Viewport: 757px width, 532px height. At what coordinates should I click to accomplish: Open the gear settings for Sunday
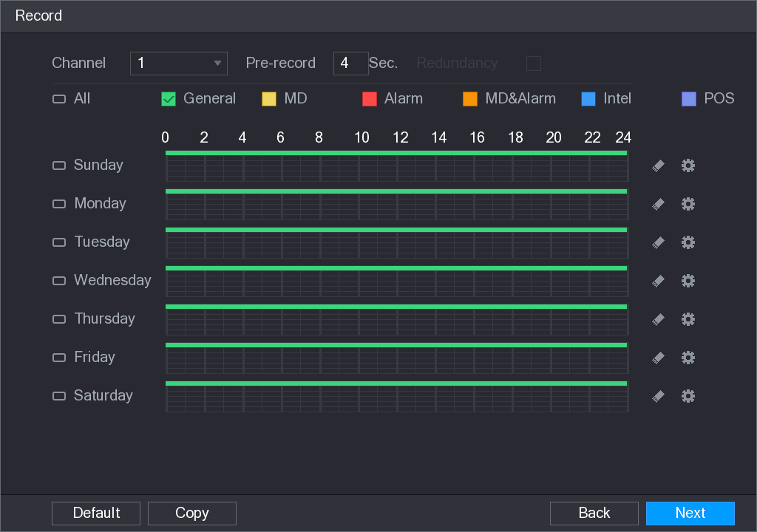(x=688, y=166)
